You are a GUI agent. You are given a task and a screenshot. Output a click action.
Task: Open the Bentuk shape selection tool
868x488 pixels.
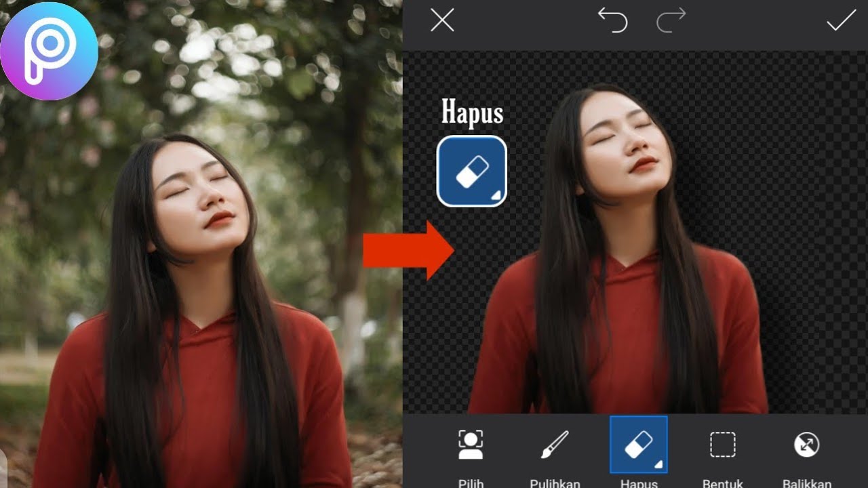coord(723,445)
